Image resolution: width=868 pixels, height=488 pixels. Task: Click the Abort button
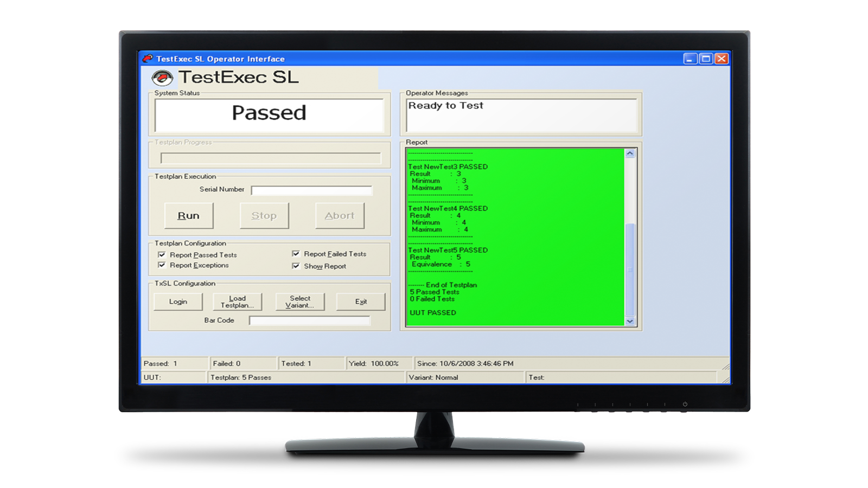pos(340,215)
